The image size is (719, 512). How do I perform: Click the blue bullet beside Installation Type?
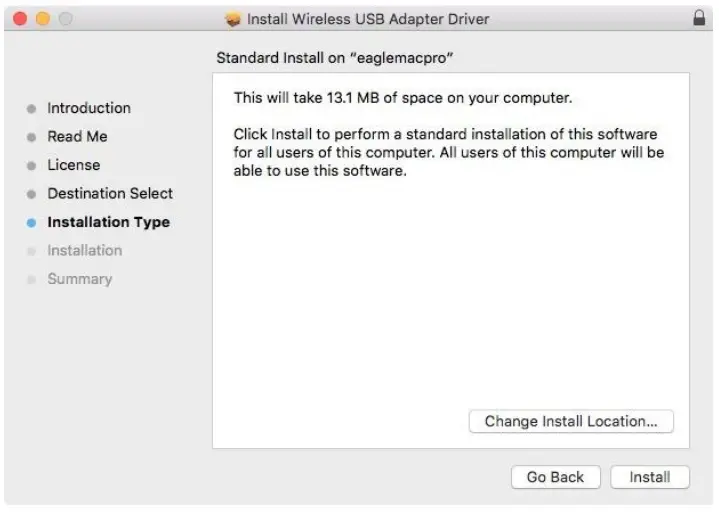31,223
